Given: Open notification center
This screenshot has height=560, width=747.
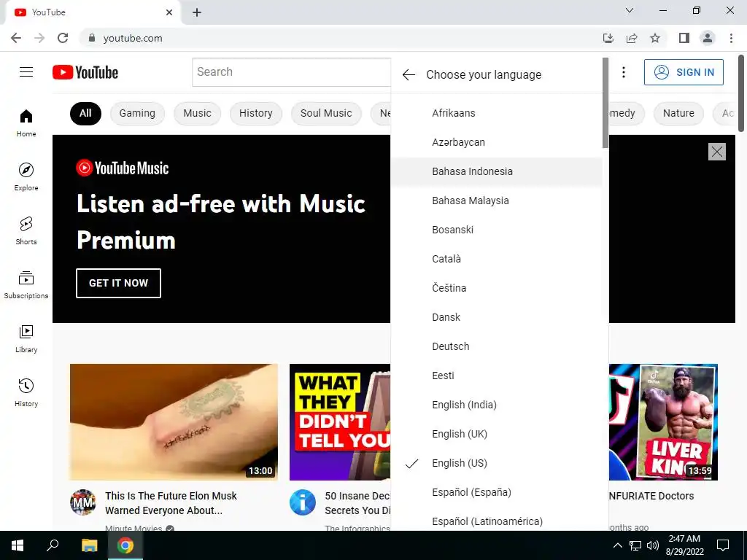Looking at the screenshot, I should coord(723,545).
